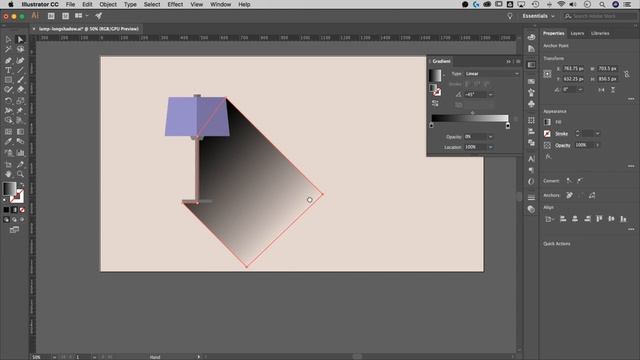This screenshot has width=640, height=360.
Task: Open the gradient stop Location dropdown
Action: point(491,147)
